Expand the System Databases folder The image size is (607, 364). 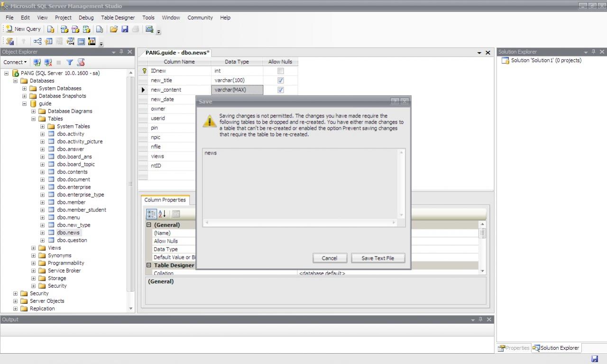point(25,88)
